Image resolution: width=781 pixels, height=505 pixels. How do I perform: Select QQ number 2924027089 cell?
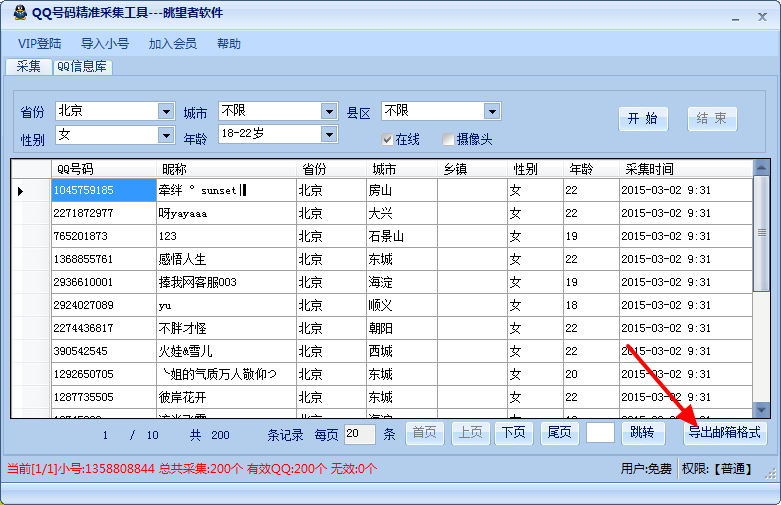click(x=104, y=305)
